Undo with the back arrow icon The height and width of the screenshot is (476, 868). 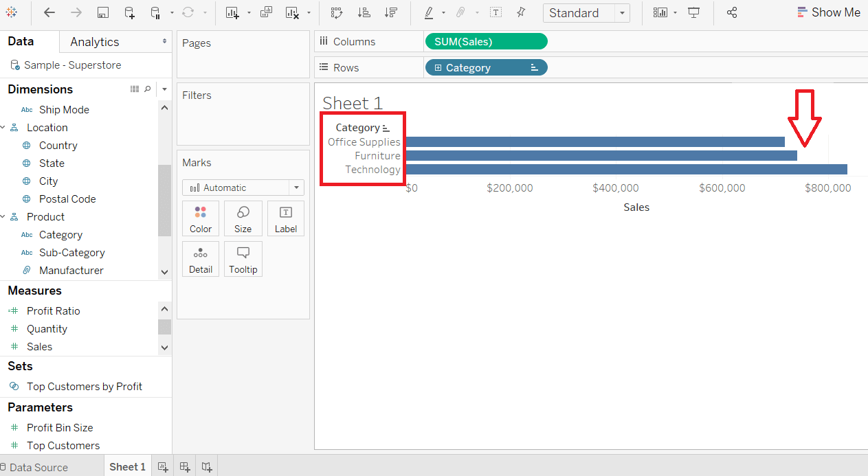click(x=49, y=12)
